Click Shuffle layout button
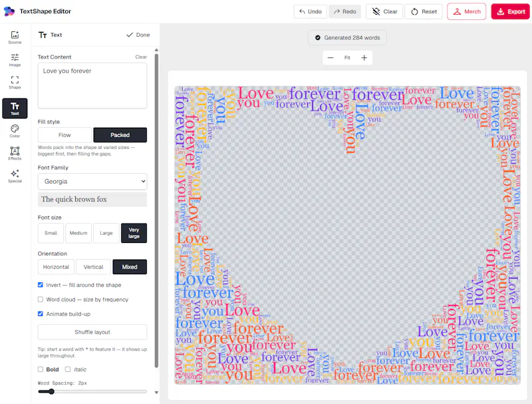532x404 pixels. 92,332
